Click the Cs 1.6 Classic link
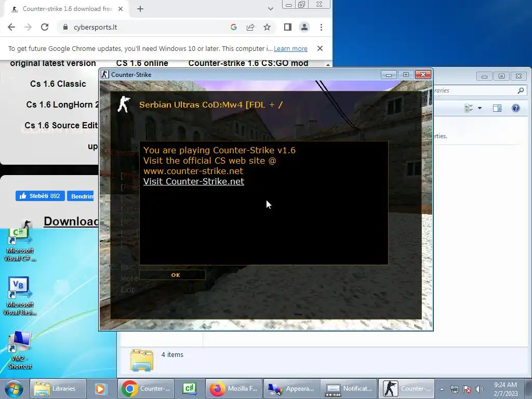The height and width of the screenshot is (399, 532). (x=58, y=84)
